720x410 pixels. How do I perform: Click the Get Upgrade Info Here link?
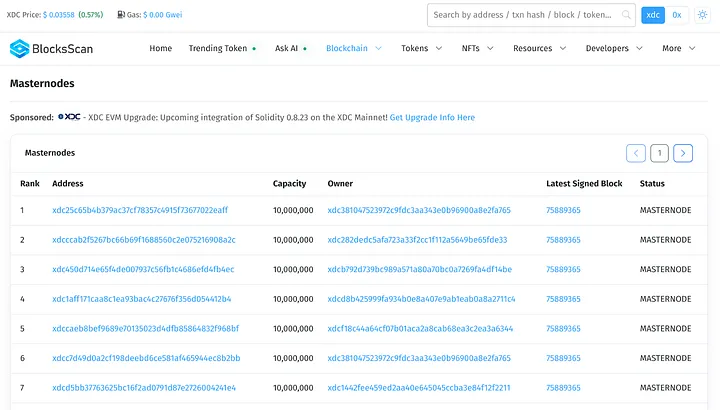pos(432,117)
